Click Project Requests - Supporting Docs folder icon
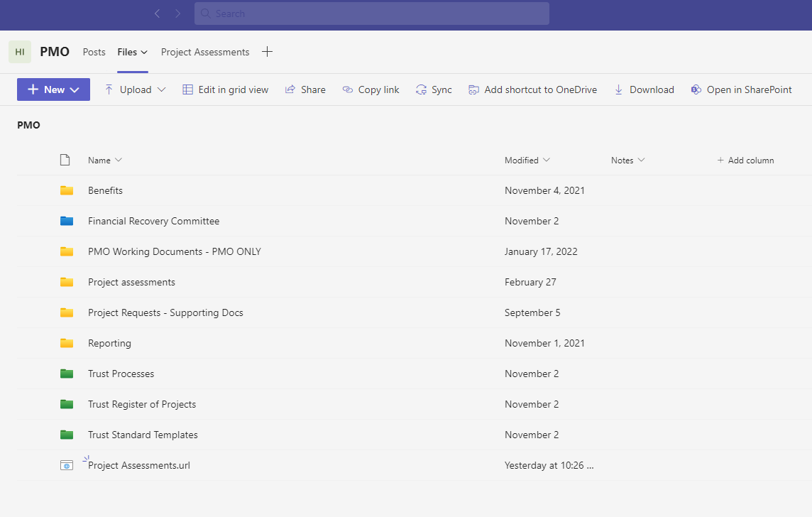This screenshot has height=517, width=812. click(66, 312)
